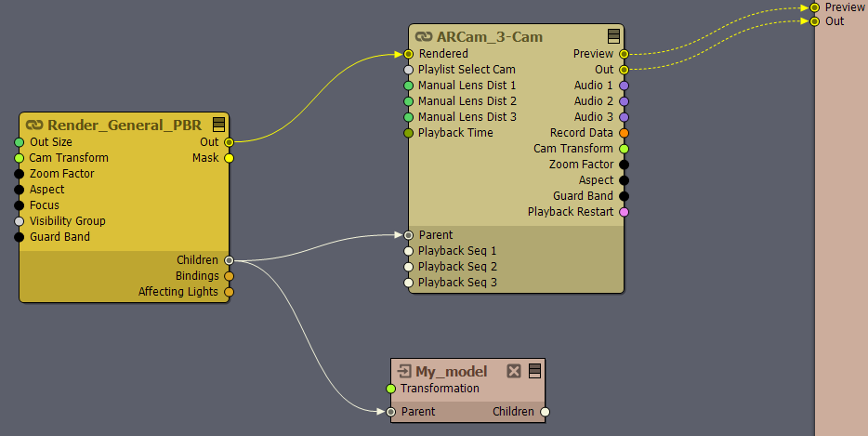This screenshot has width=868, height=436.
Task: Click Out pin on right-edge panel
Action: (x=814, y=21)
